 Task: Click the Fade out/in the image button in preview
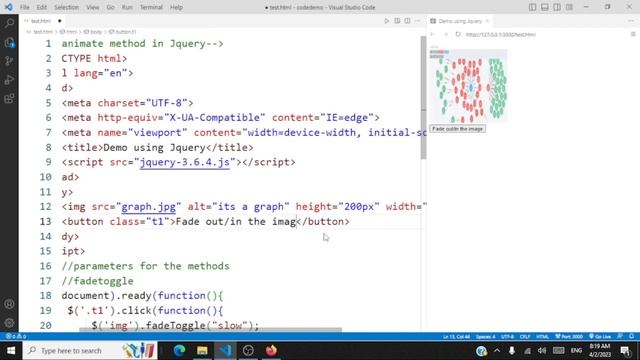click(x=458, y=129)
